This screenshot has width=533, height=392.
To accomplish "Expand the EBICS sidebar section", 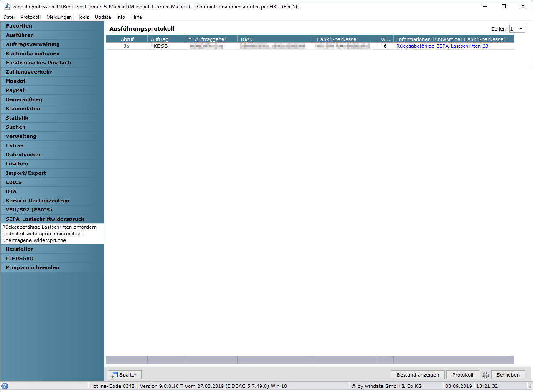I will [52, 182].
